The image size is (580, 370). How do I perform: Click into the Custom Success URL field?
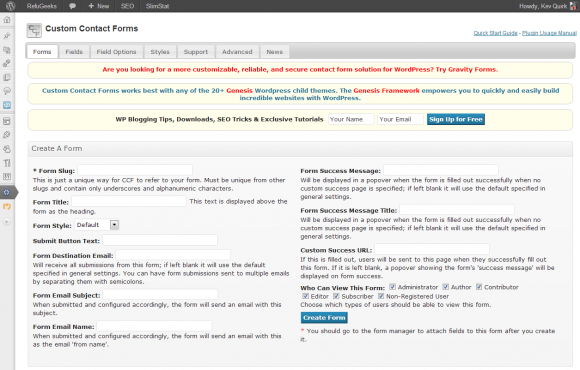tap(432, 249)
